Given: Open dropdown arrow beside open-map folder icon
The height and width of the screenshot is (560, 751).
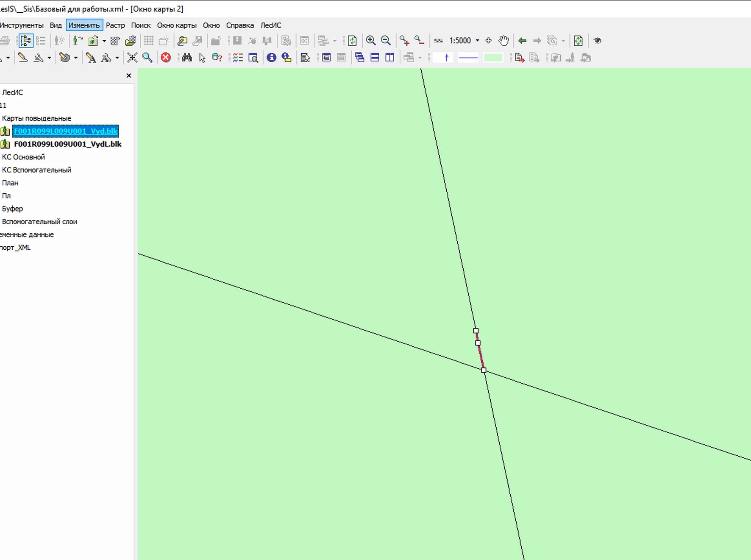Looking at the screenshot, I should pyautogui.click(x=104, y=41).
